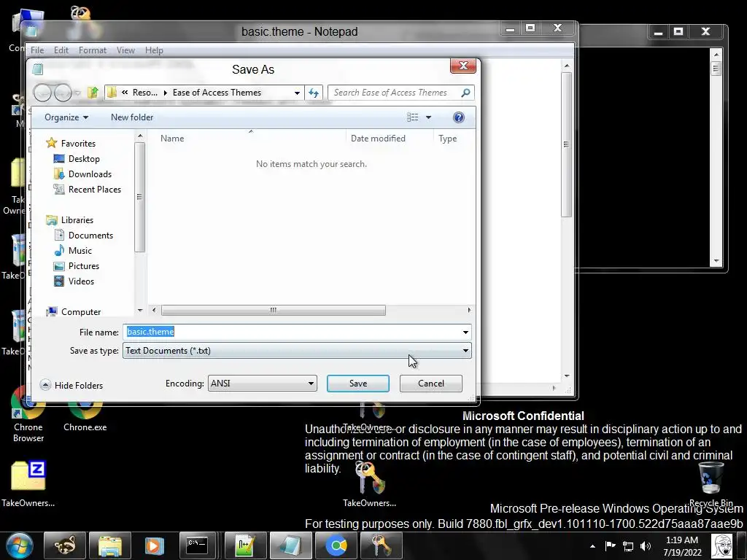Switch to Command Prompt in taskbar
This screenshot has height=560, width=747.
[x=197, y=545]
